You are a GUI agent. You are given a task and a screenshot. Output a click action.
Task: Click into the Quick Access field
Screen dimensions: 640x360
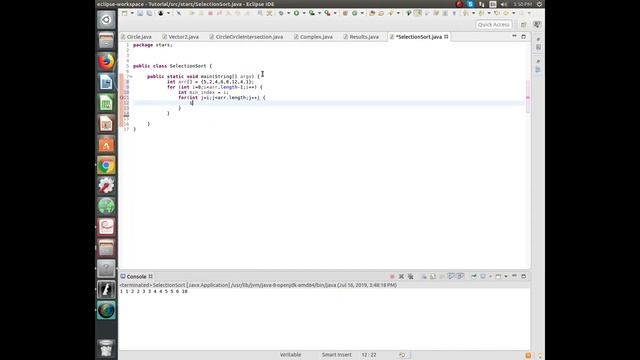click(x=493, y=24)
